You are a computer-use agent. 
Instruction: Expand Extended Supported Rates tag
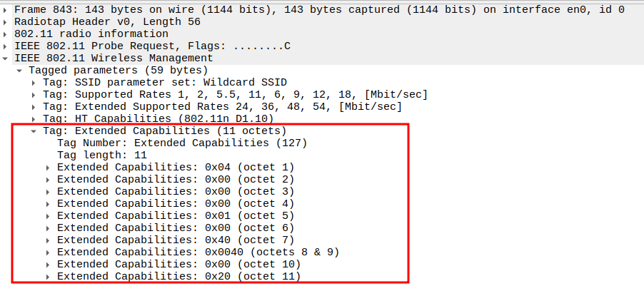[x=34, y=106]
